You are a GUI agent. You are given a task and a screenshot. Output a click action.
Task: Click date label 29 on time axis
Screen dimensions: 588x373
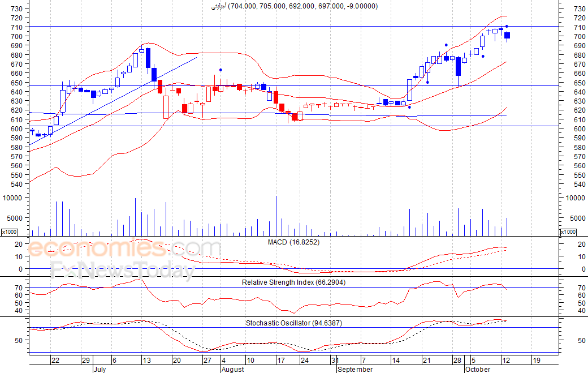point(86,360)
